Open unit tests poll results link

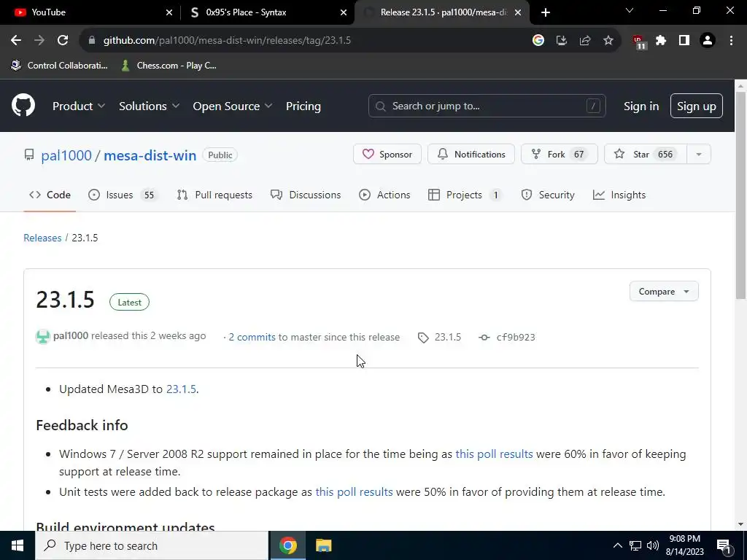click(354, 491)
